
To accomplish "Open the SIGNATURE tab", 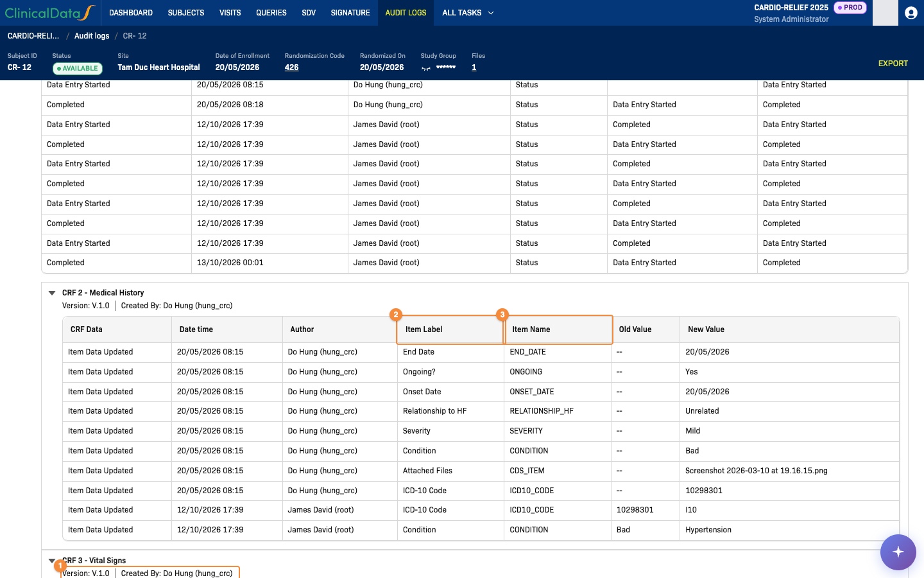I will 350,13.
